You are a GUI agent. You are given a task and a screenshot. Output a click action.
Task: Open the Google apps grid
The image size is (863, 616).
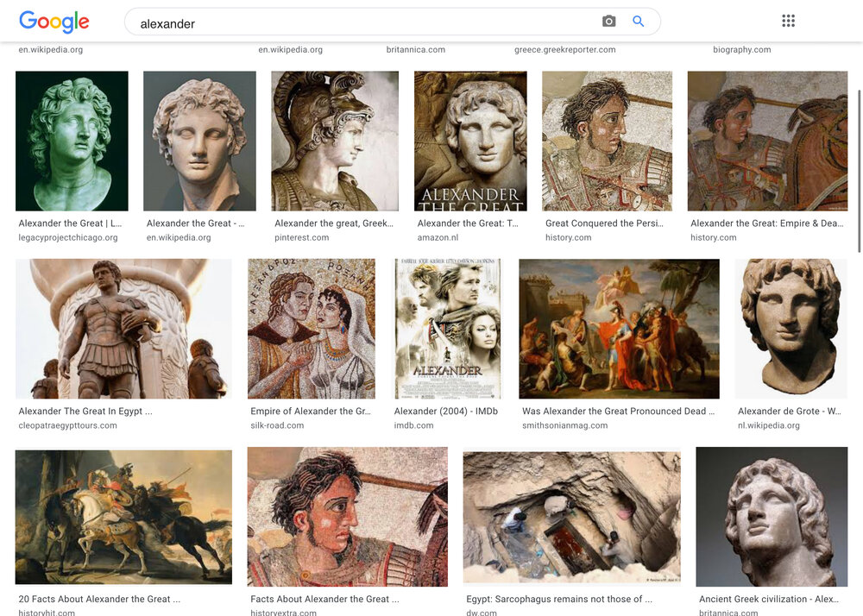point(788,21)
